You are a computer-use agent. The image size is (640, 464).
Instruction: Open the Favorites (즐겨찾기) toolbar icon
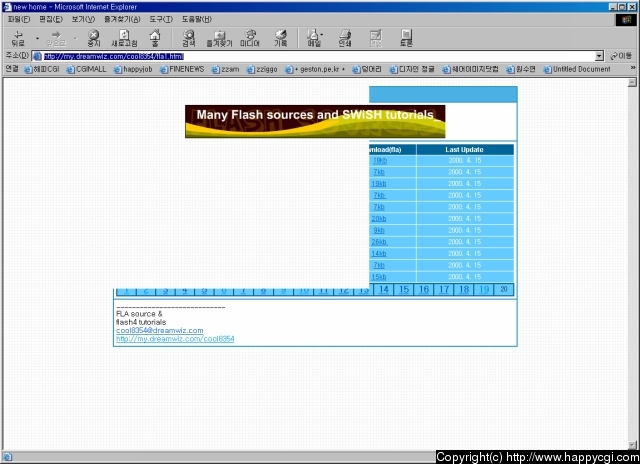[219, 38]
